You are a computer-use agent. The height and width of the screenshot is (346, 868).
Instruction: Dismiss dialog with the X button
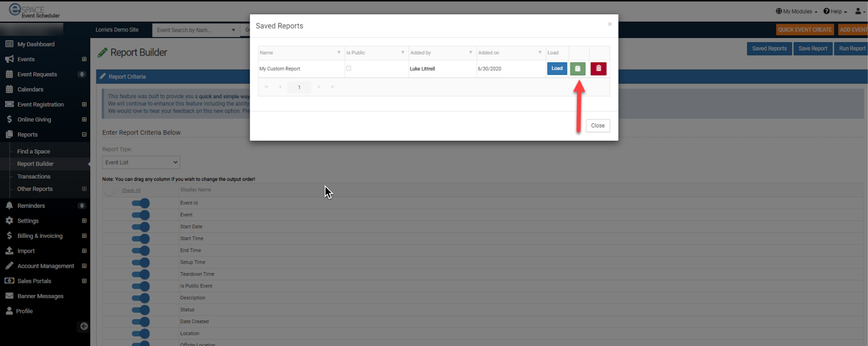pos(610,24)
